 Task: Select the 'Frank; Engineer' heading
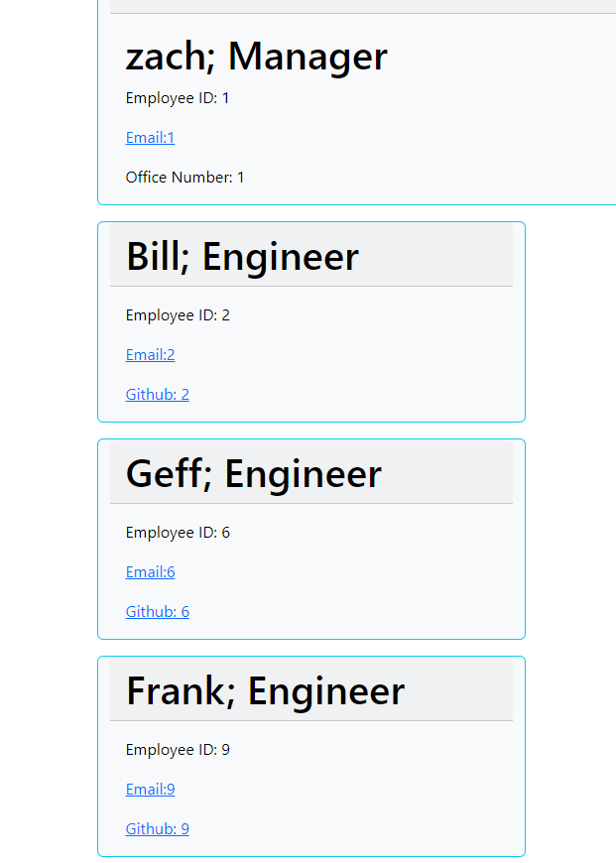[x=265, y=690]
